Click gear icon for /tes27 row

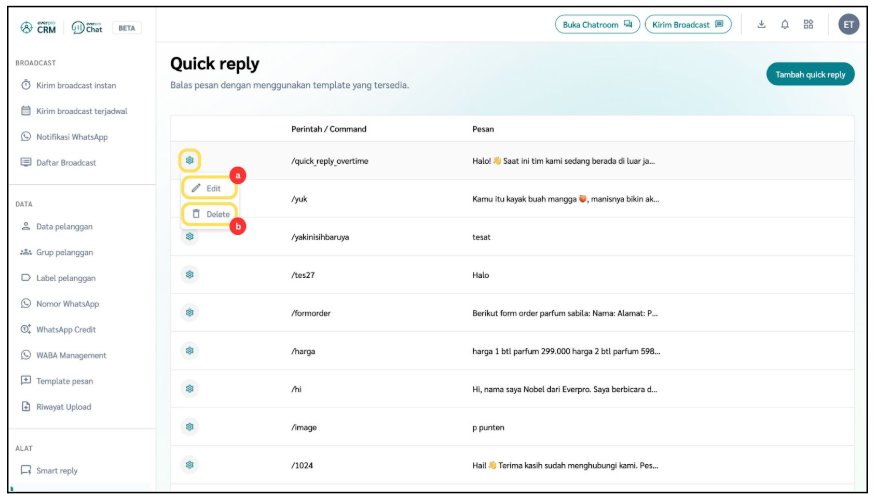pyautogui.click(x=190, y=275)
